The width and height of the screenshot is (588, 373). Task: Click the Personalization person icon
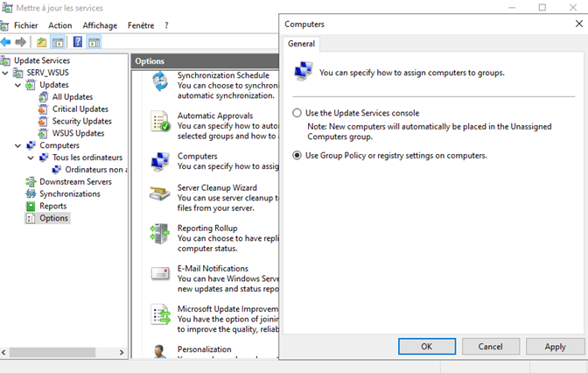click(x=160, y=351)
